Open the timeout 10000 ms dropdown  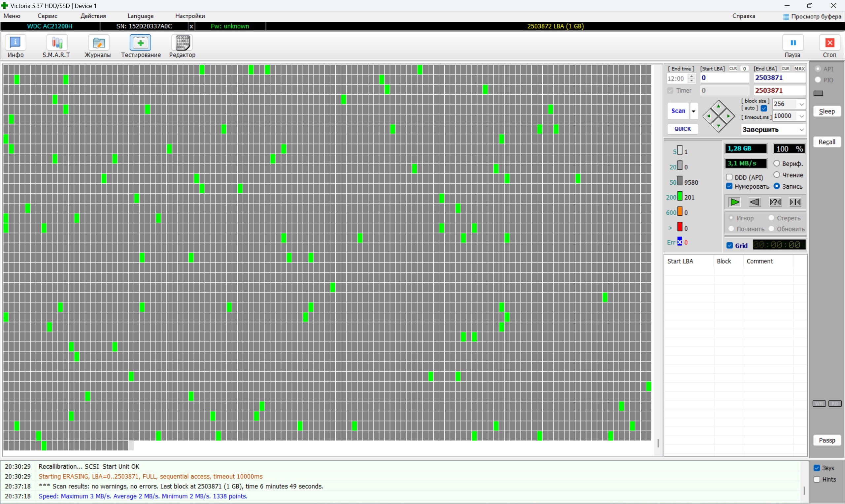(x=802, y=116)
